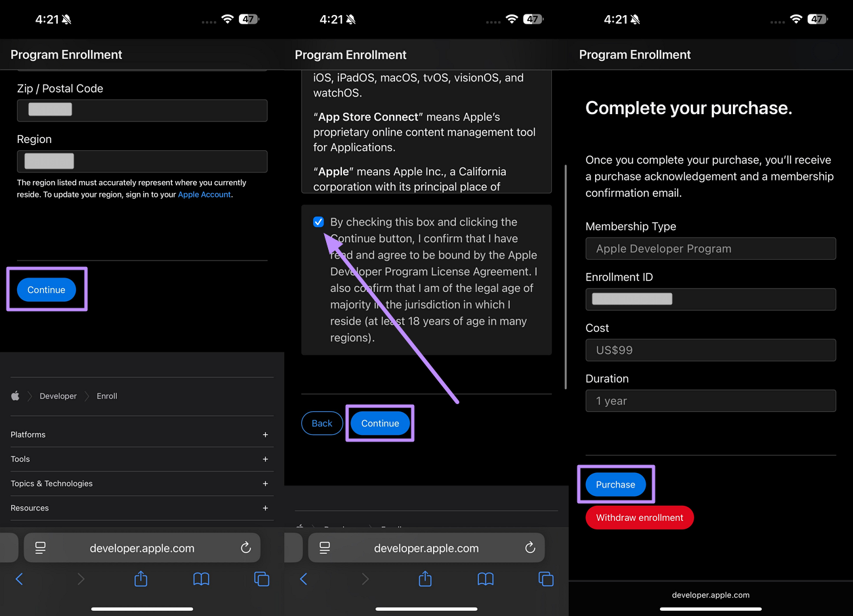Open the page settings icon in the middle phone's address bar

(x=324, y=548)
